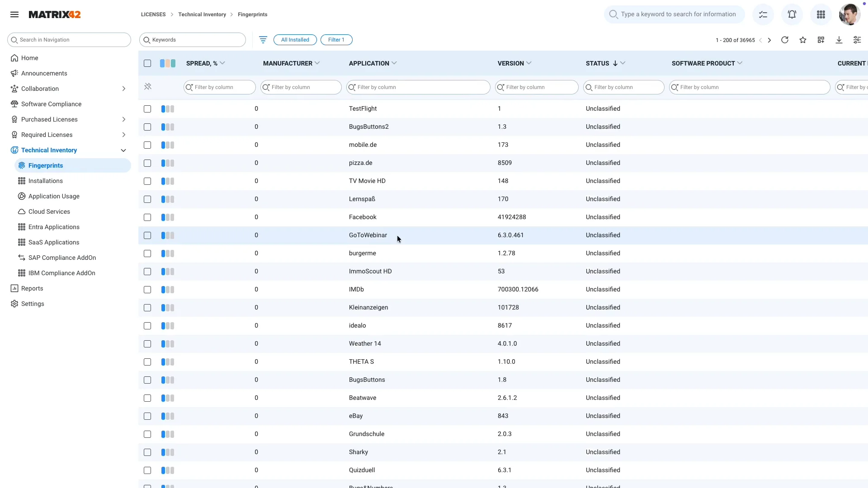Open IBM Compliance AddOn in the sidebar
Image resolution: width=868 pixels, height=488 pixels.
tap(61, 273)
